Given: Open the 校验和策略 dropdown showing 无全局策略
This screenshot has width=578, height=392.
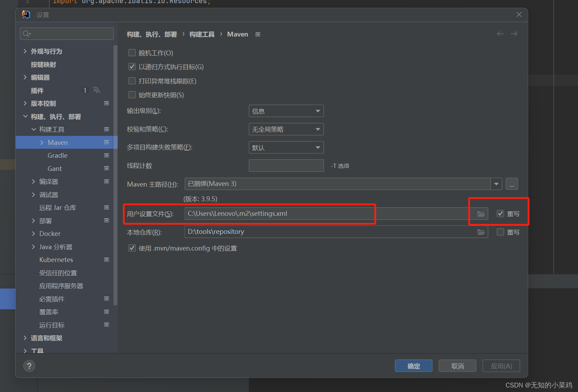Looking at the screenshot, I should [x=286, y=129].
